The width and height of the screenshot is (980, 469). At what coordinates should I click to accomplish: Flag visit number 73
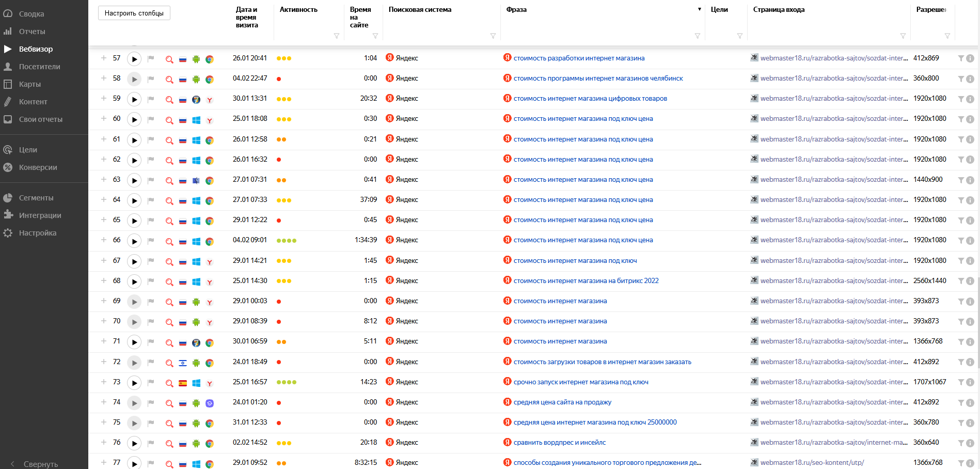(x=151, y=383)
